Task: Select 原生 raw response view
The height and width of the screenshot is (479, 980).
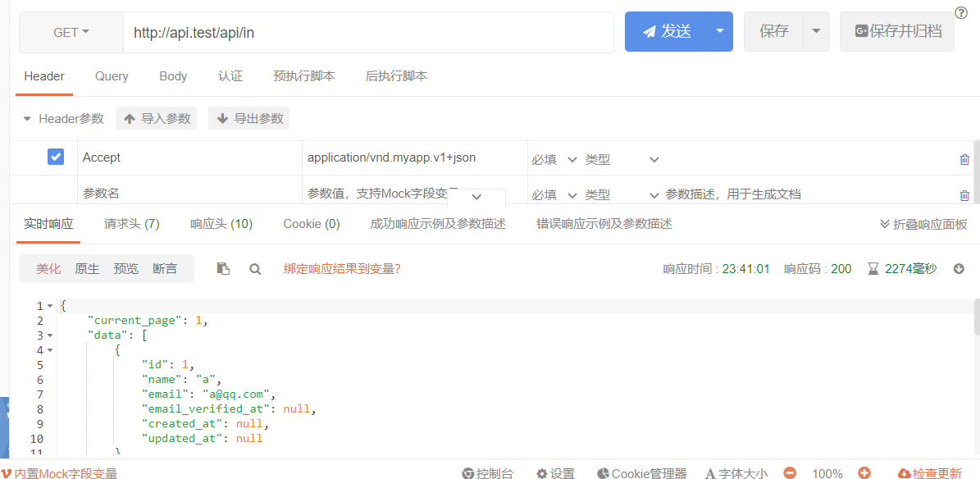Action: point(87,269)
